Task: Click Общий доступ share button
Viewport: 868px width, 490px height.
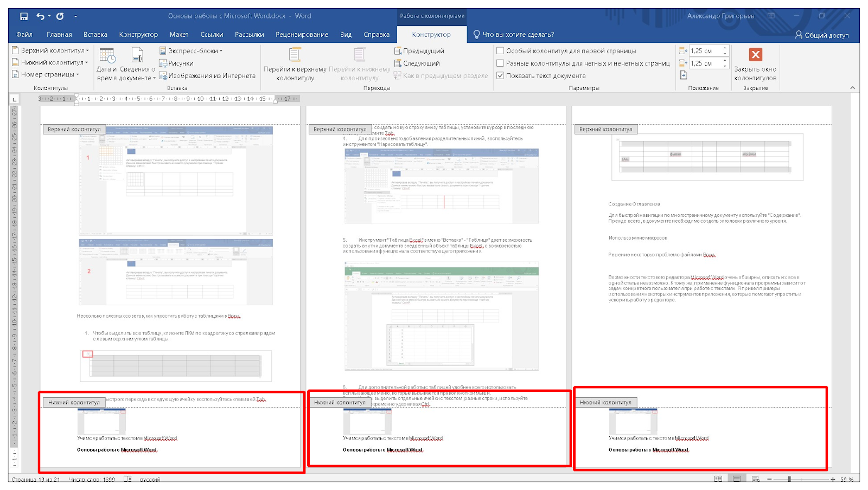Action: click(x=822, y=35)
